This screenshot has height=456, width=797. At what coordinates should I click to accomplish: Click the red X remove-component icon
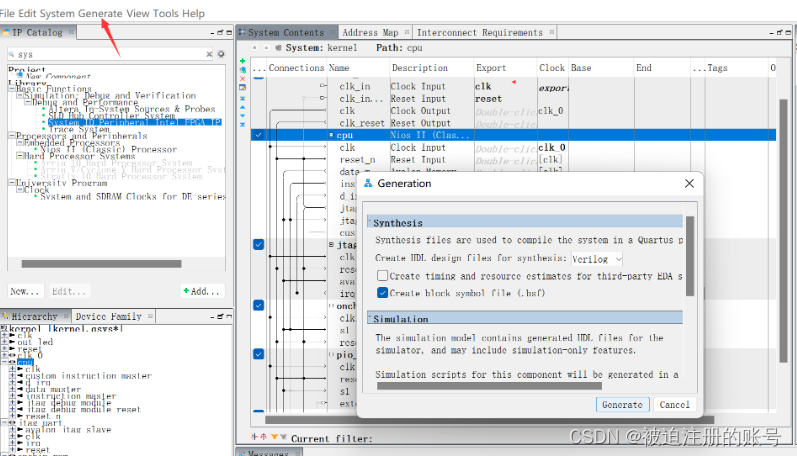(x=242, y=79)
